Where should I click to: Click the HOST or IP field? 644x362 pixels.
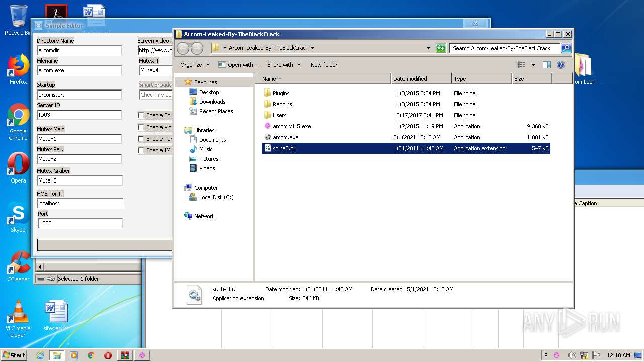pyautogui.click(x=80, y=203)
